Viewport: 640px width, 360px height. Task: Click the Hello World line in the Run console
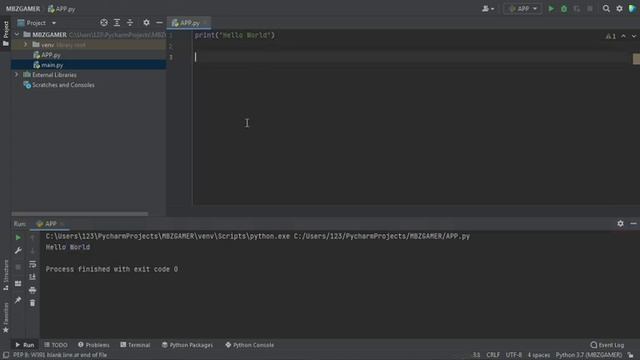click(68, 247)
